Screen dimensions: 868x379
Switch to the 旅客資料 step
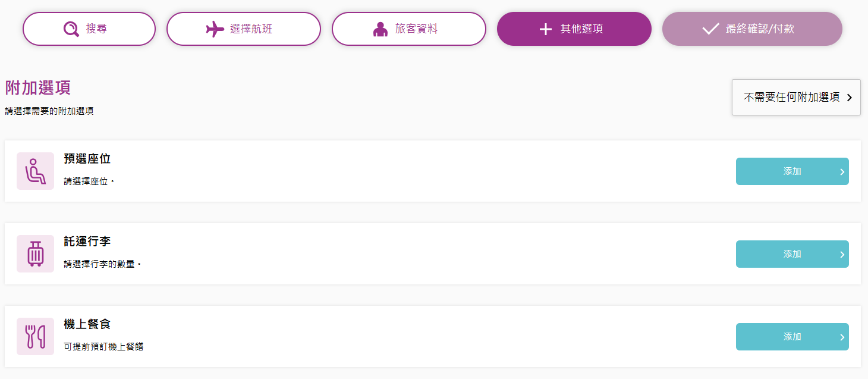pyautogui.click(x=409, y=29)
